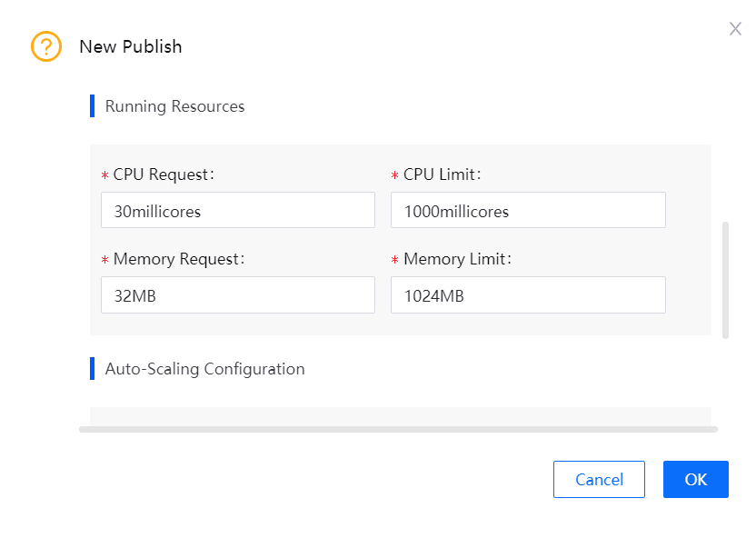Click the Auto-Scaling Configuration section marker
756x538 pixels.
[93, 368]
